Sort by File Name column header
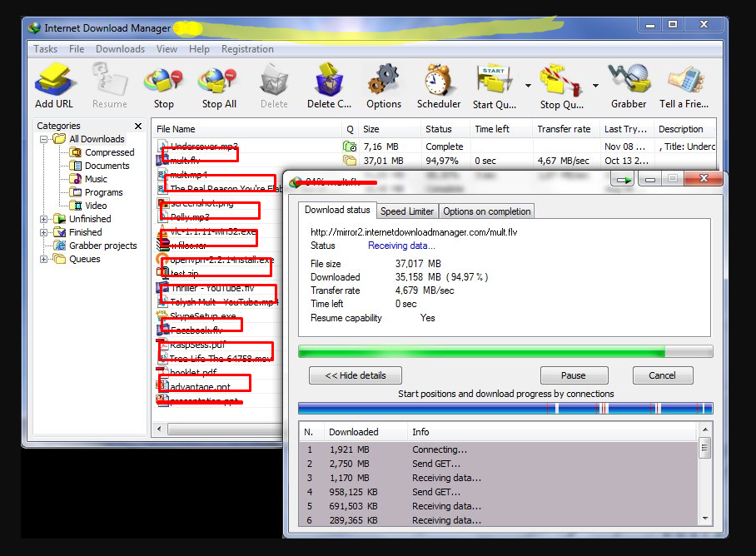 point(247,129)
